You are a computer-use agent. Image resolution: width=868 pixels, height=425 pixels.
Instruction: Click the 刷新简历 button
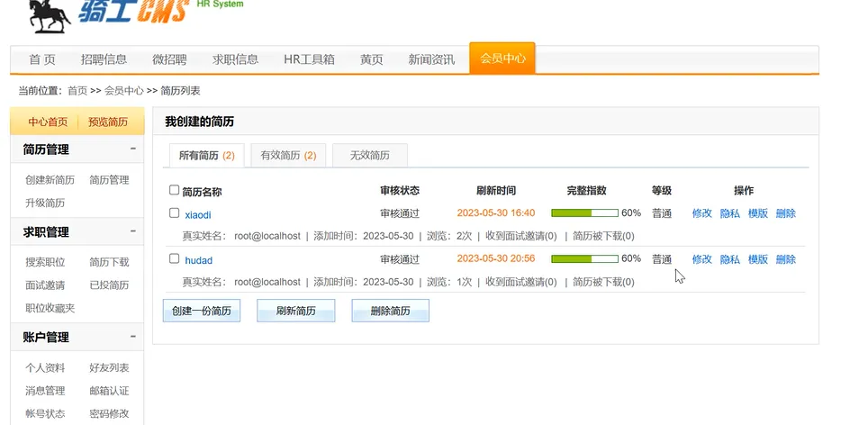coord(295,311)
